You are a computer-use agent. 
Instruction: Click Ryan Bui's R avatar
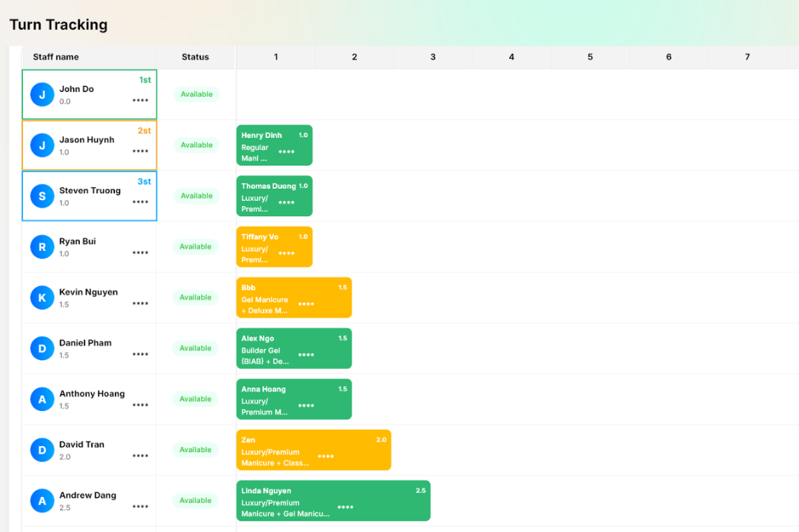pos(43,247)
